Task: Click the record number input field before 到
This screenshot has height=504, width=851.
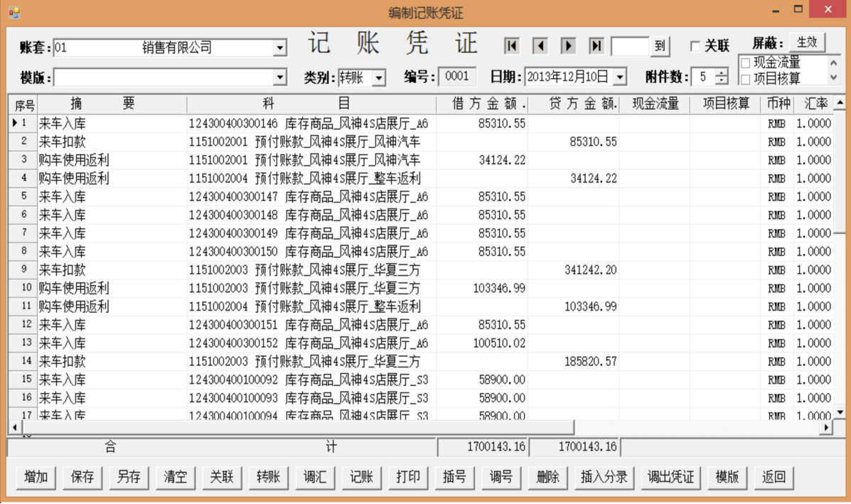Action: click(x=629, y=47)
